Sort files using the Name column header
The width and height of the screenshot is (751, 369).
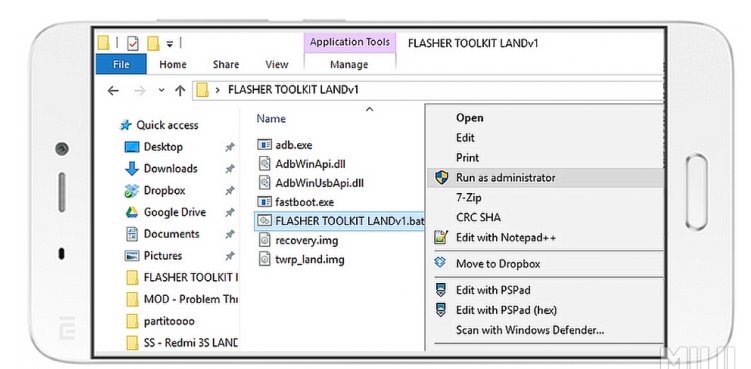[x=271, y=118]
